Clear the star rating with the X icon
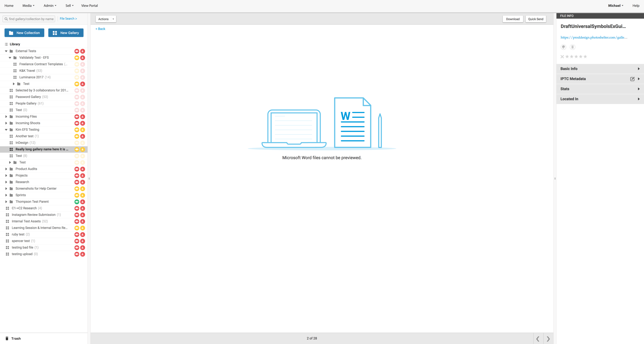 click(x=562, y=57)
